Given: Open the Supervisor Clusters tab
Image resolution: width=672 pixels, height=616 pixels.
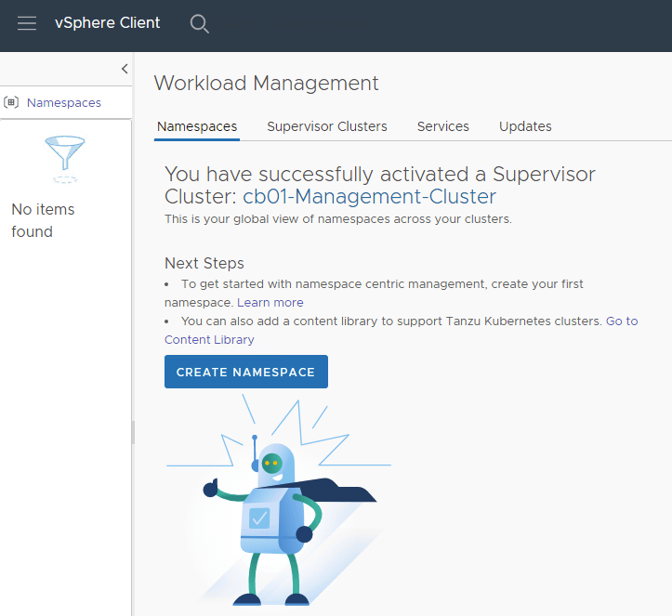Looking at the screenshot, I should (326, 126).
